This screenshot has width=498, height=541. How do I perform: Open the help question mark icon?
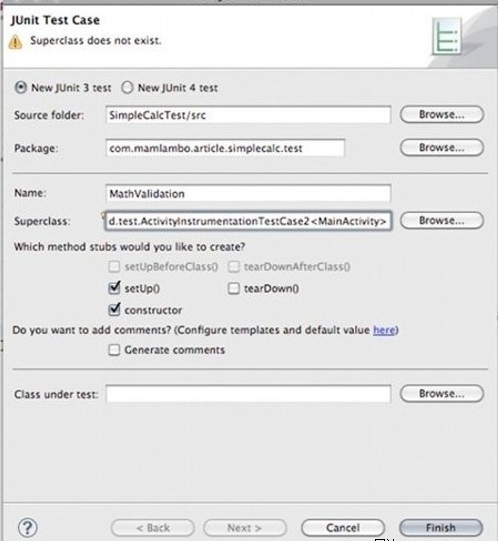coord(28,528)
